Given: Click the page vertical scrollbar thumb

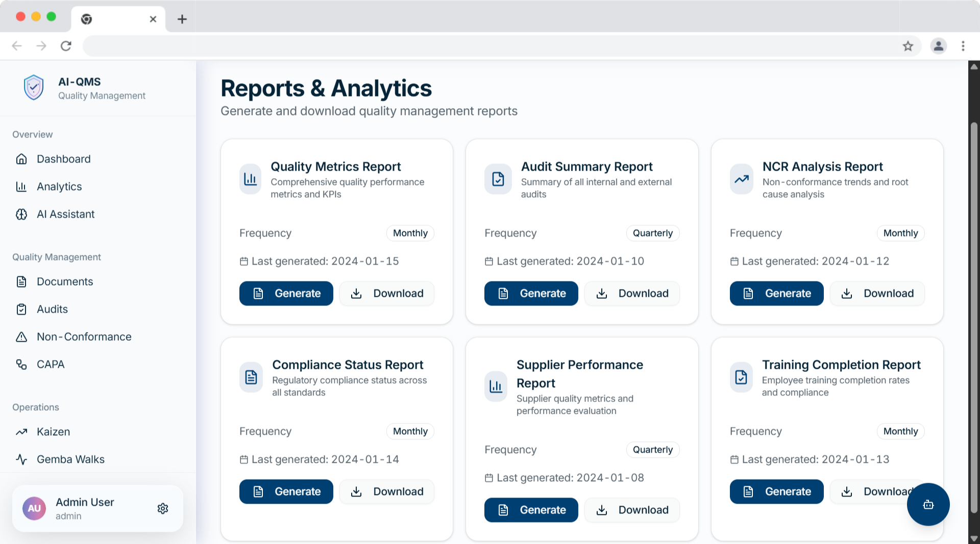Looking at the screenshot, I should (x=974, y=317).
